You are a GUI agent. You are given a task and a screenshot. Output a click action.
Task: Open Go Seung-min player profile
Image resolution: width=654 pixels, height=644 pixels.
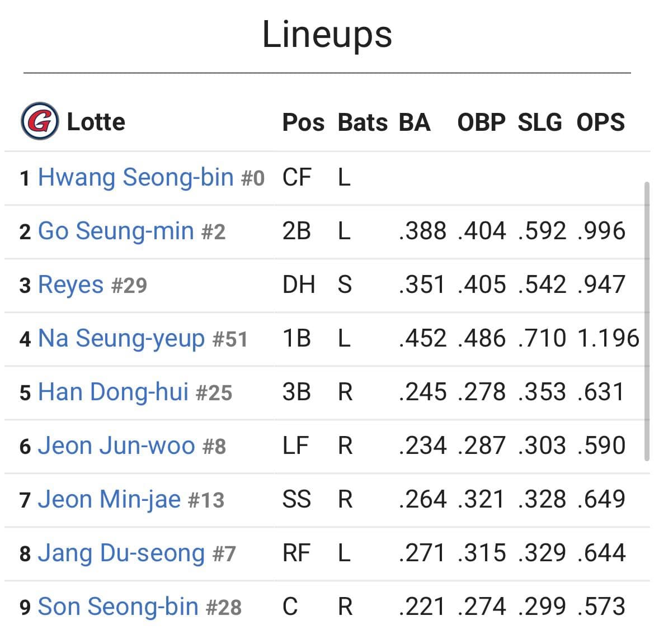[116, 231]
